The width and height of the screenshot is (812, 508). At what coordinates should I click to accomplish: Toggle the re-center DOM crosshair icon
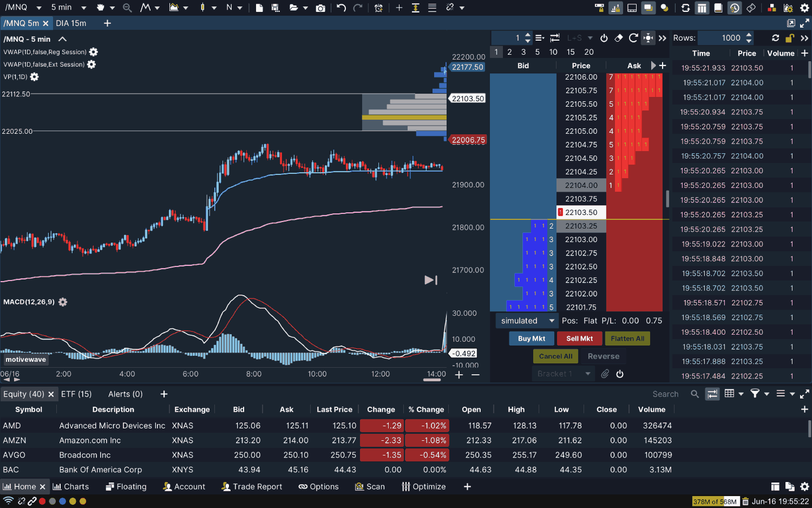click(x=647, y=38)
